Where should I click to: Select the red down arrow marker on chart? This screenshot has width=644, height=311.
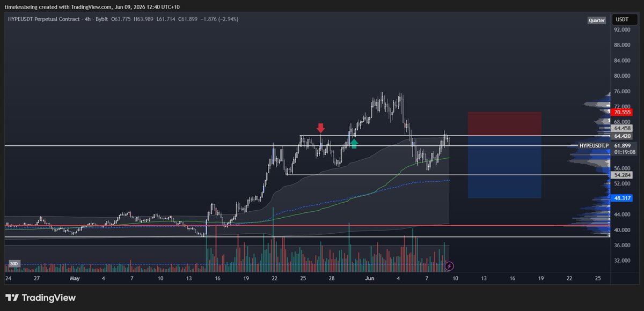click(321, 128)
